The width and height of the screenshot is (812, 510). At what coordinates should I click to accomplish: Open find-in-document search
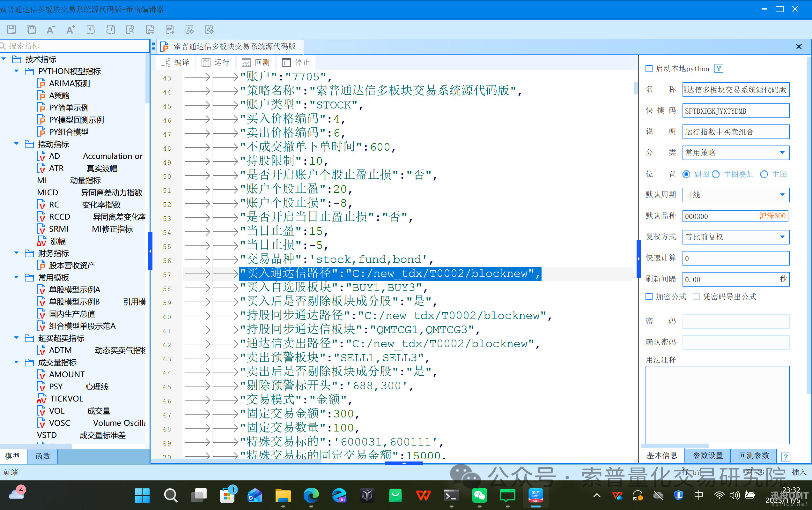click(130, 29)
